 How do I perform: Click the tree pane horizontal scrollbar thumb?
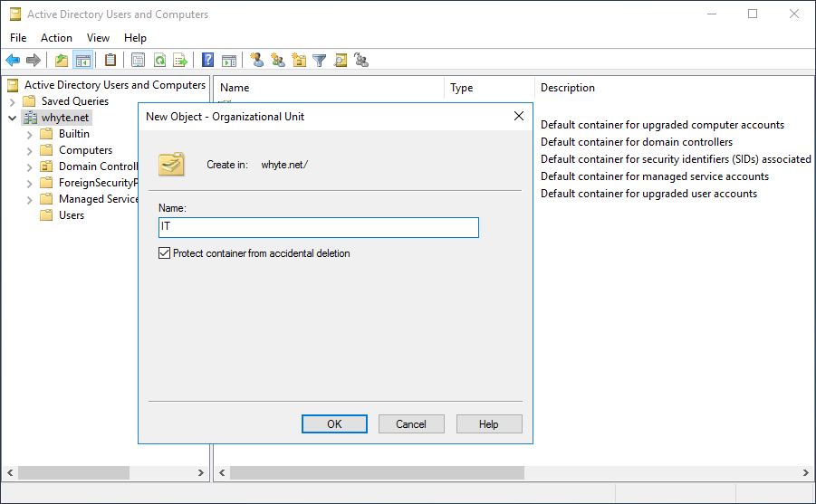click(x=74, y=473)
